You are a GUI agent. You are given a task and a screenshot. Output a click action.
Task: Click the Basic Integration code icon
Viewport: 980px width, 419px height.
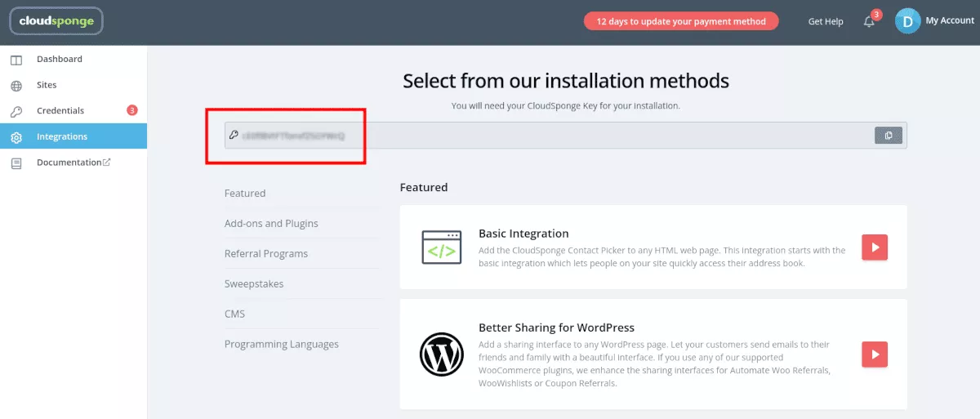tap(442, 247)
